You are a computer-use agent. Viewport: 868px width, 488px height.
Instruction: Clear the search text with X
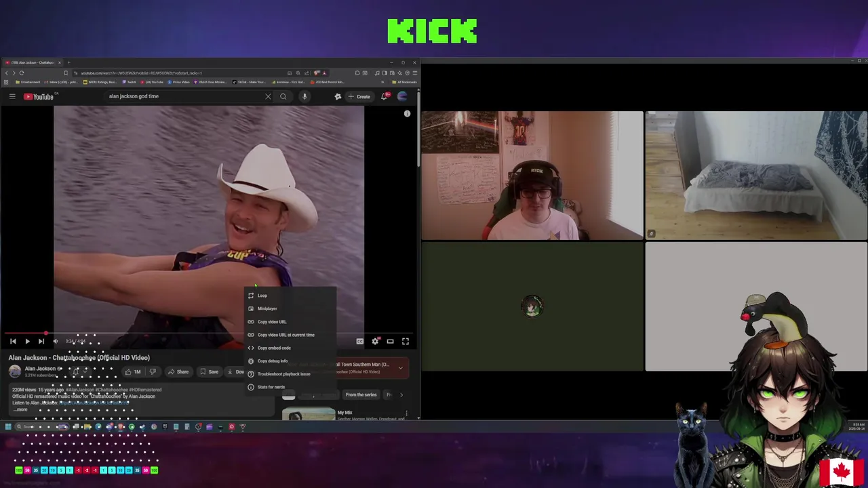coord(268,96)
